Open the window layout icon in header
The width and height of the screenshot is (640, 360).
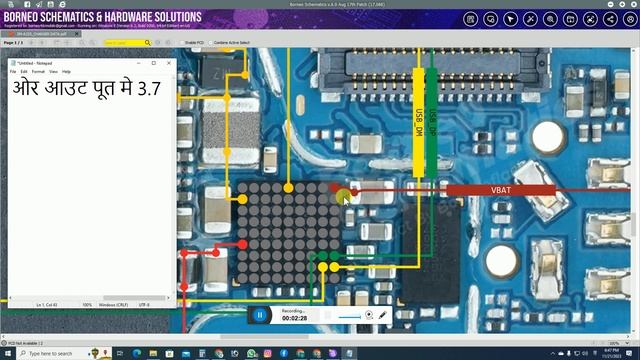[x=571, y=19]
